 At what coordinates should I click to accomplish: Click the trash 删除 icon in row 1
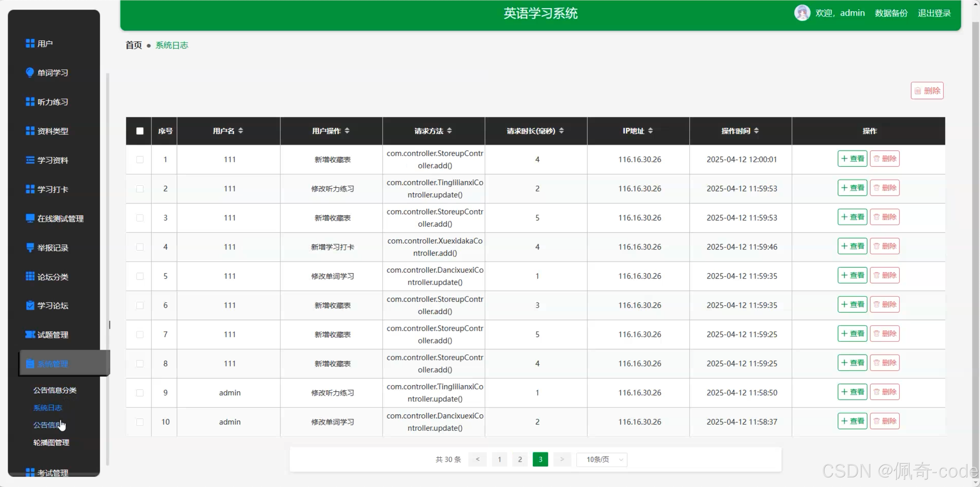coord(877,159)
